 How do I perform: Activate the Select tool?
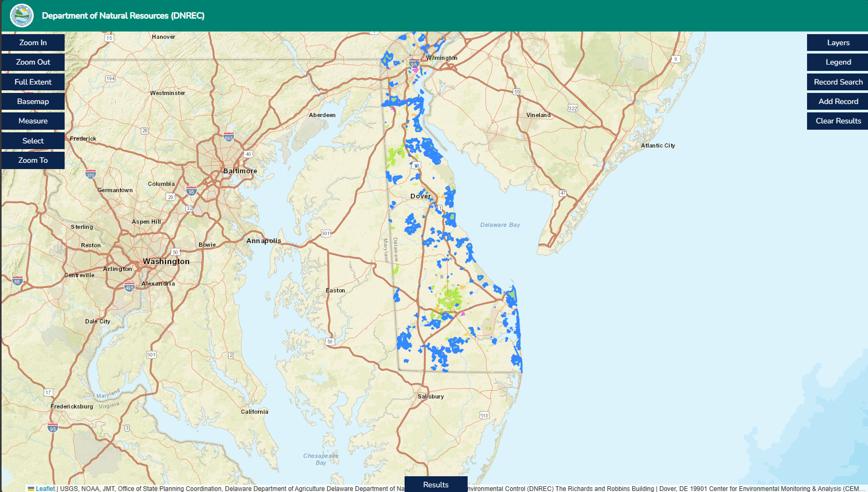tap(33, 141)
